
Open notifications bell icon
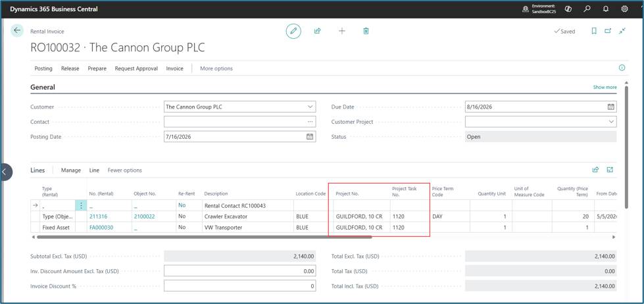606,9
